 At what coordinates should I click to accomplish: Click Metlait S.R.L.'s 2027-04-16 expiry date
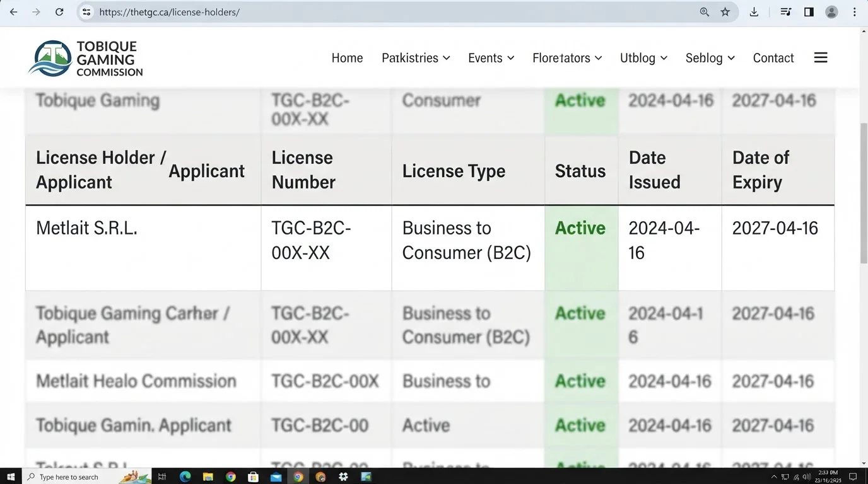(775, 228)
